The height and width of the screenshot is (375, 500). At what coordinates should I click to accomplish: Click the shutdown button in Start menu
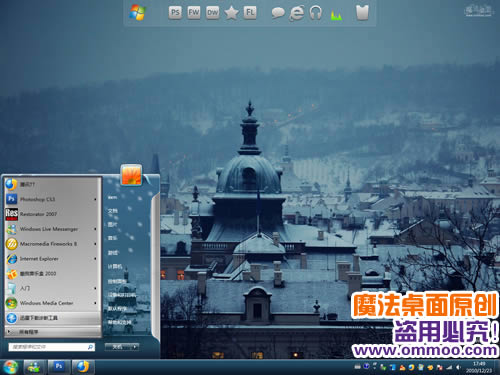coord(118,347)
